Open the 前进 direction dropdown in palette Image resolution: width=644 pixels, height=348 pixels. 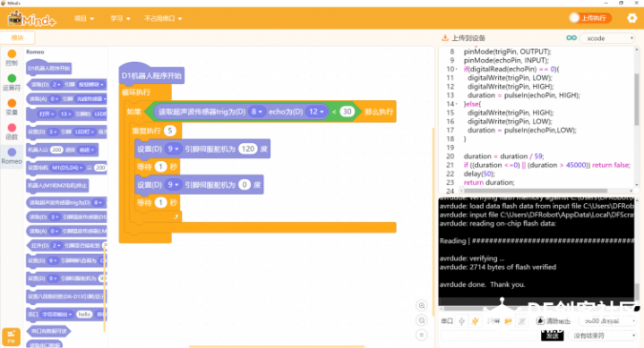(87, 150)
